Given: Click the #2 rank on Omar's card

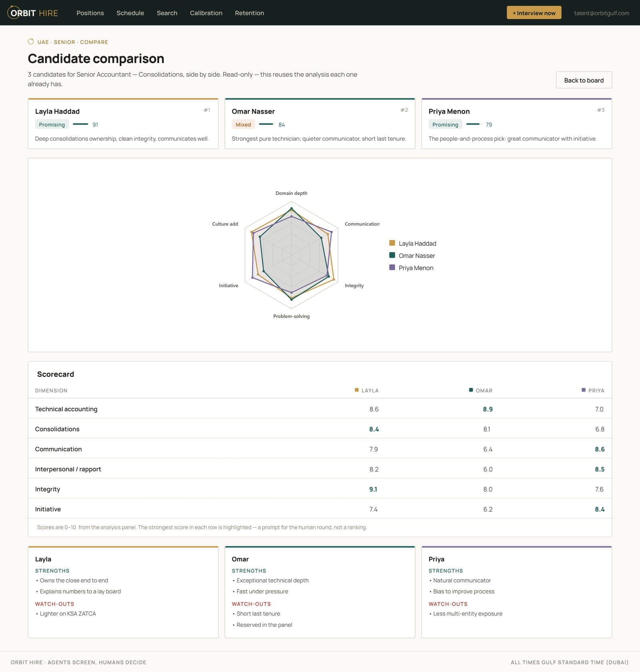Looking at the screenshot, I should point(404,110).
